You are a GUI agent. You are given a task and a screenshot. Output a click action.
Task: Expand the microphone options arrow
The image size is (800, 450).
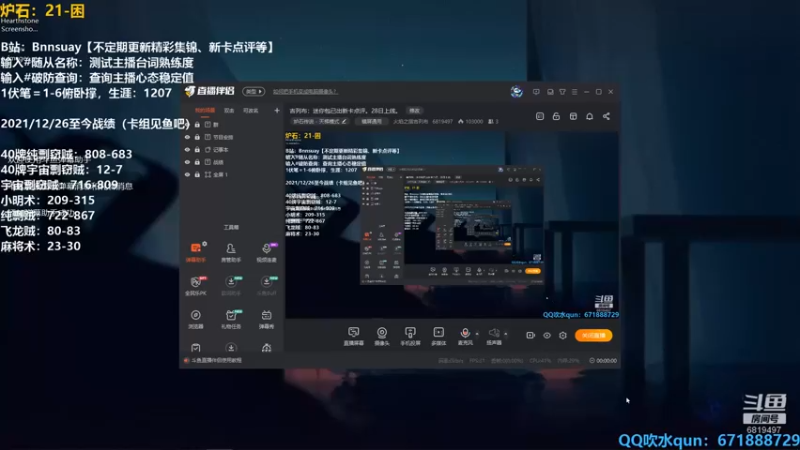coord(477,334)
